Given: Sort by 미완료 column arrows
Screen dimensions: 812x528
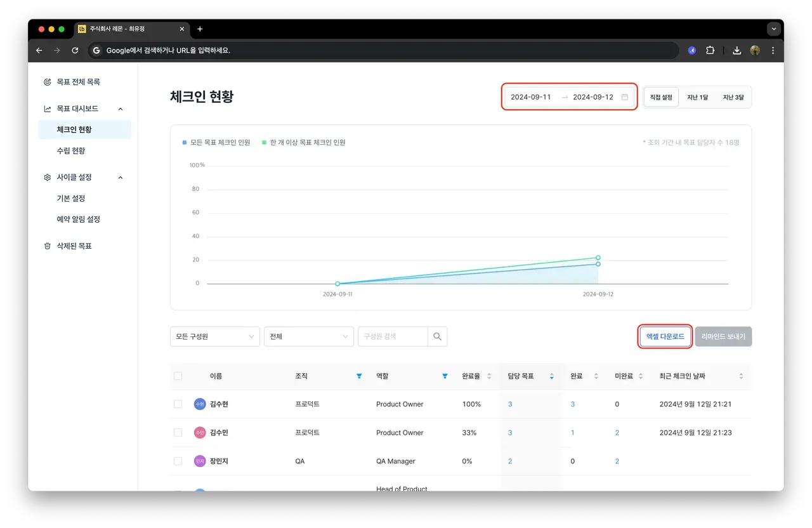Looking at the screenshot, I should pos(641,376).
